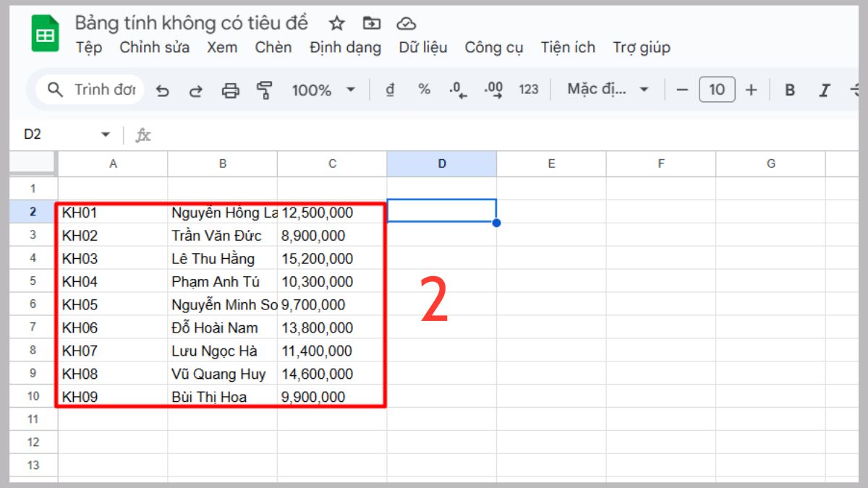Click the Undo icon
Viewport: 868px width, 488px height.
[163, 90]
